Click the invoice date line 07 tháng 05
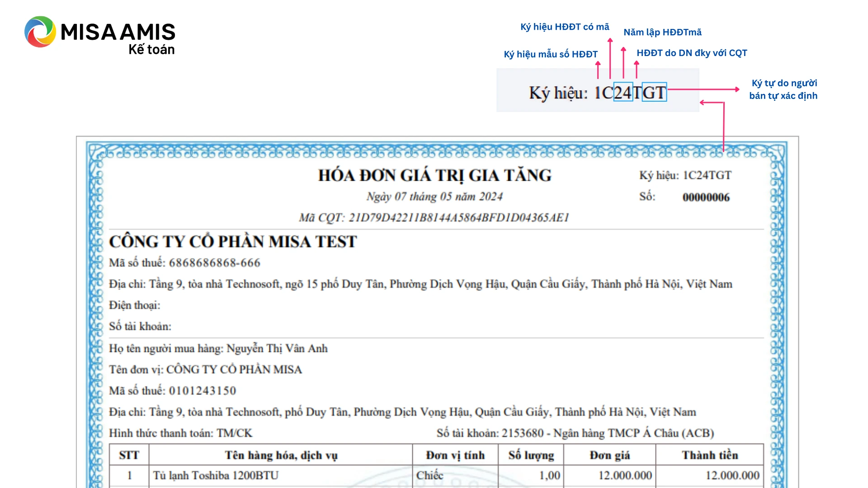 coord(434,197)
